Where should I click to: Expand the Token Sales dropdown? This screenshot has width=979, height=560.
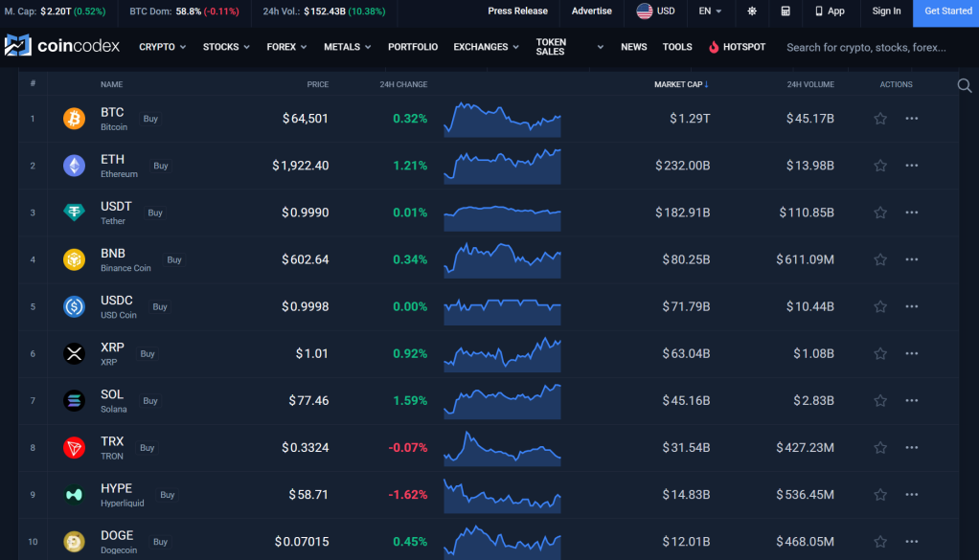click(569, 47)
